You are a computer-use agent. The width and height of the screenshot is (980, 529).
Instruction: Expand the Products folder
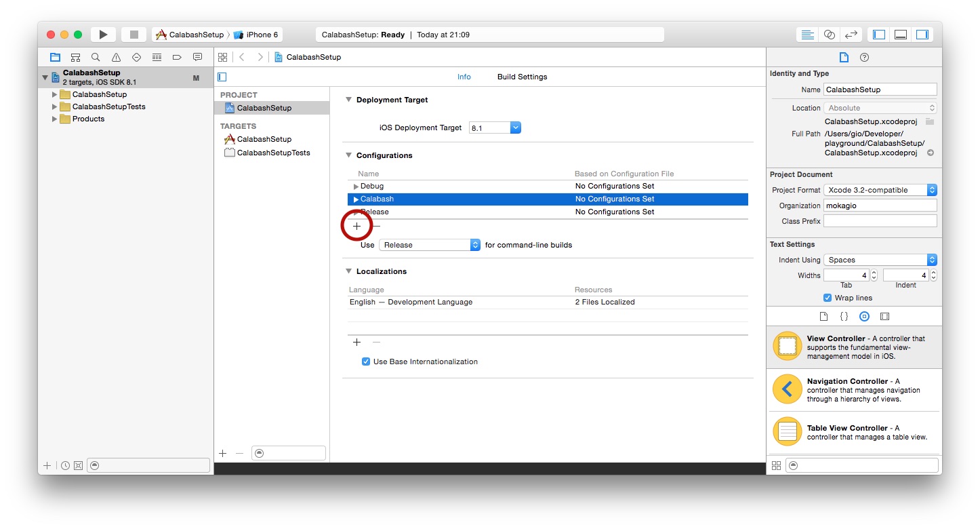(x=54, y=119)
